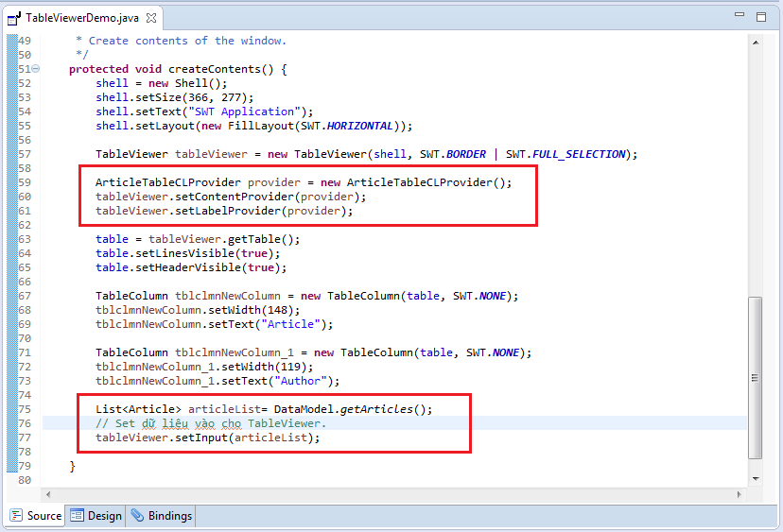Click the Design tab icon
The height and width of the screenshot is (532, 783).
(77, 516)
